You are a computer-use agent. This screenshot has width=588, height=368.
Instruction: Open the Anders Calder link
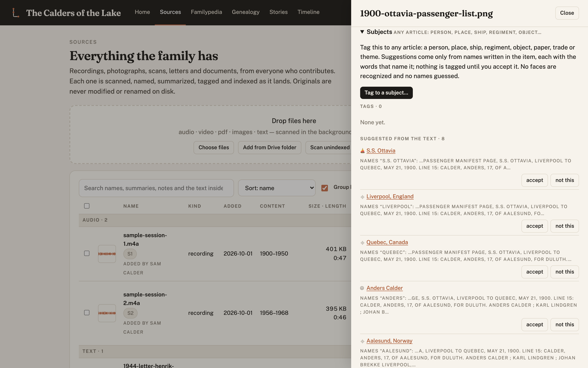click(x=385, y=288)
